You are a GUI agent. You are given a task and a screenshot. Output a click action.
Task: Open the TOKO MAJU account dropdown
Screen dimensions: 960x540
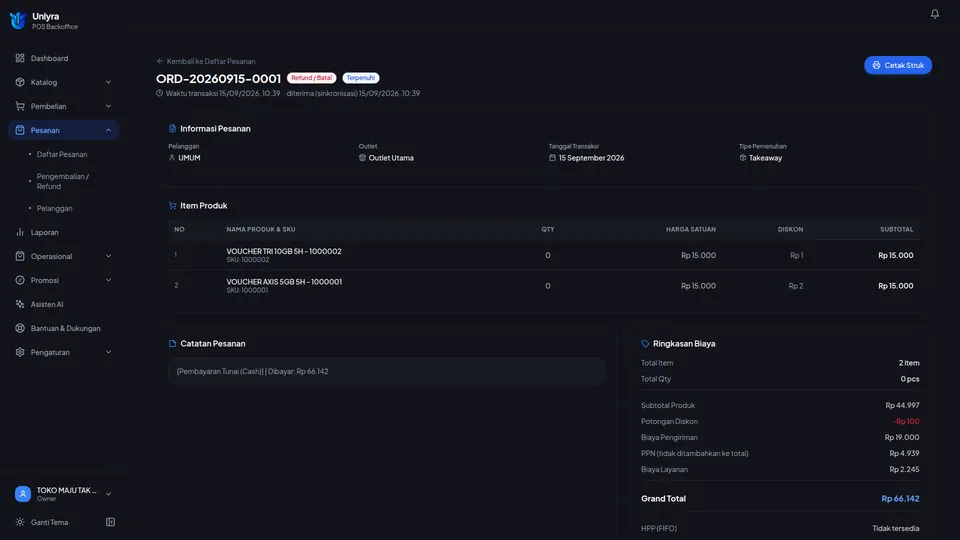pyautogui.click(x=64, y=493)
